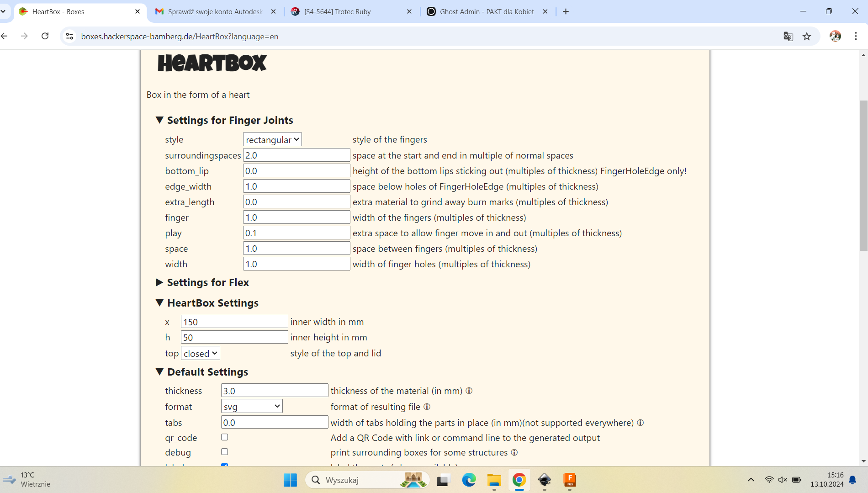Image resolution: width=868 pixels, height=493 pixels.
Task: Switch to the Trotec Ruby tab
Action: (351, 11)
